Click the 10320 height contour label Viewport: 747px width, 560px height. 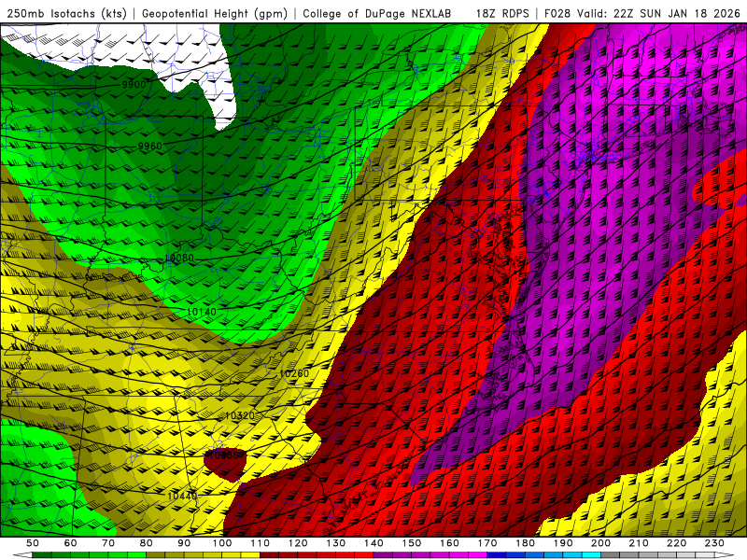pyautogui.click(x=240, y=415)
